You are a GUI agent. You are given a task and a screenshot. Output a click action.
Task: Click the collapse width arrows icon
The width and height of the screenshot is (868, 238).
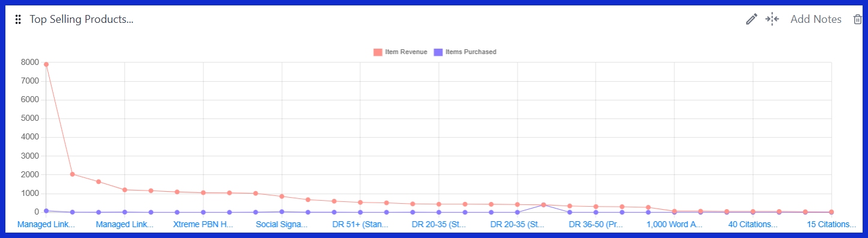tap(772, 19)
